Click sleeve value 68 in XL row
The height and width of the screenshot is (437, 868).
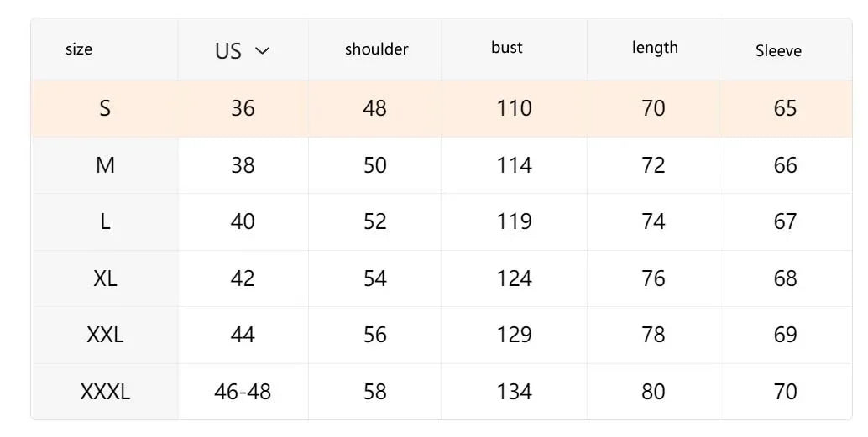(x=785, y=278)
